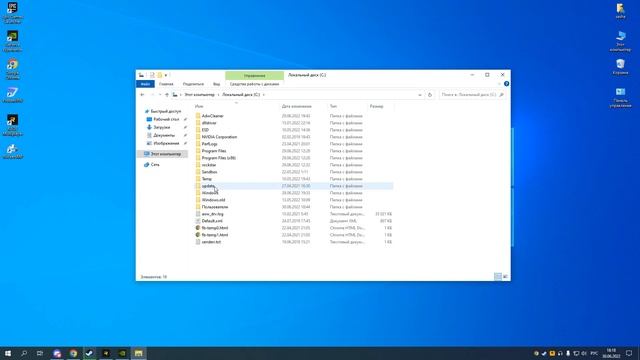
Task: Launch Epic Games Launcher desktop icon
Action: tap(12, 12)
